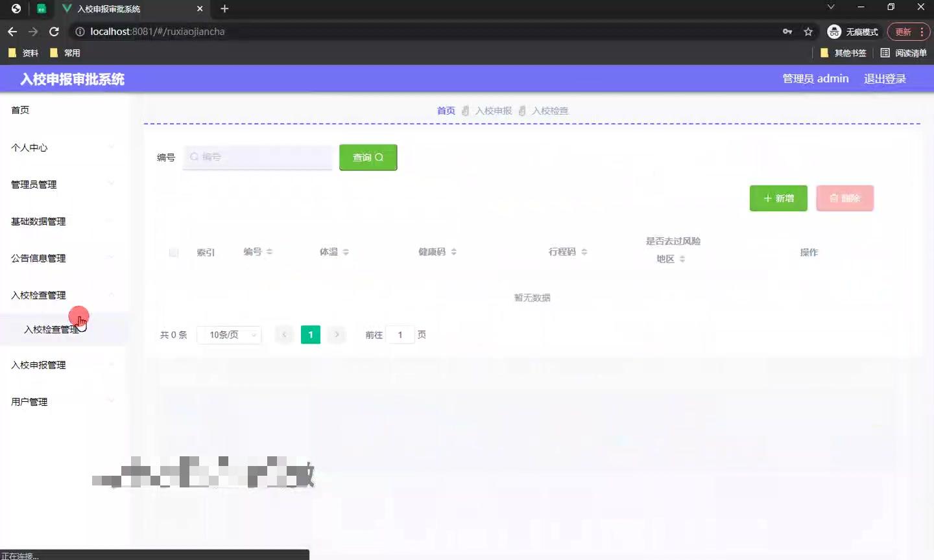Go forward in browser history

(33, 31)
